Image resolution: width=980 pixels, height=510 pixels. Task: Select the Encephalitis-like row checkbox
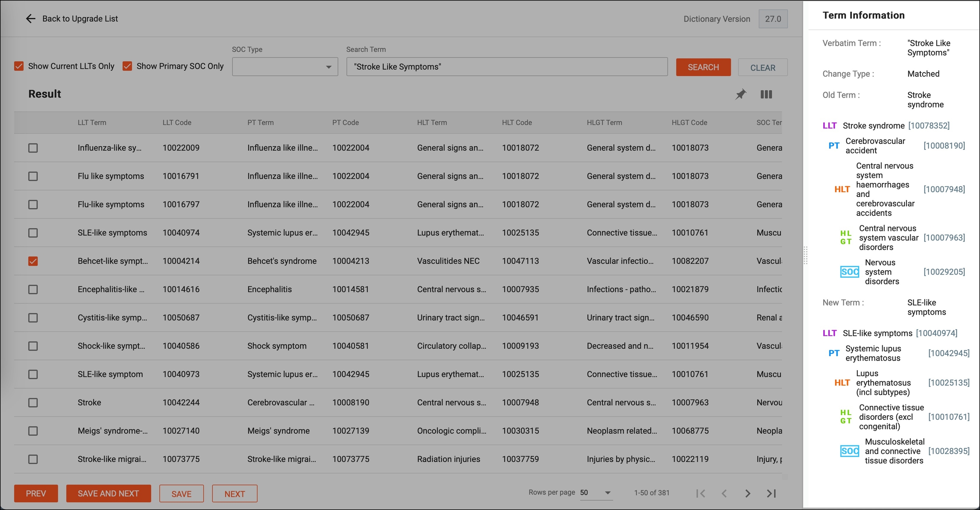[33, 289]
